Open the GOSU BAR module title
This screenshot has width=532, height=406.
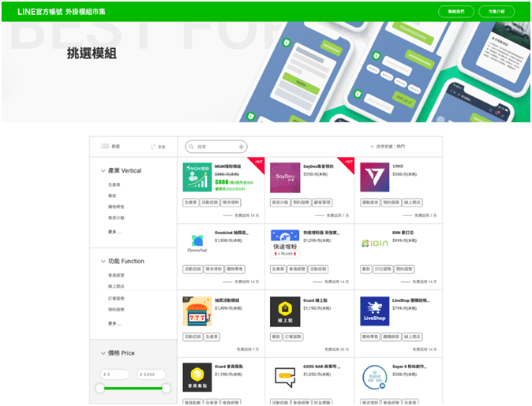pos(321,367)
